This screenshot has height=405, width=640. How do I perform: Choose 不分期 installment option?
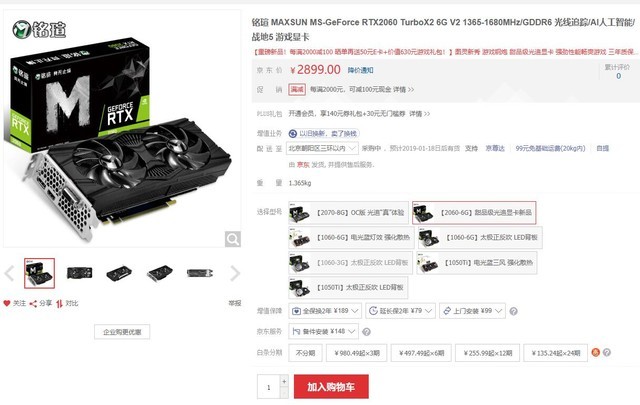(305, 353)
